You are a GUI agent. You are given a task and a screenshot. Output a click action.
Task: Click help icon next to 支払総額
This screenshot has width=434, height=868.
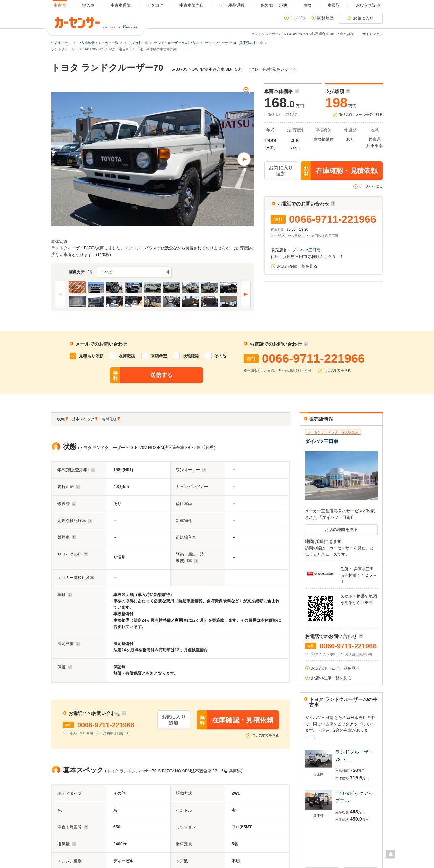[348, 91]
